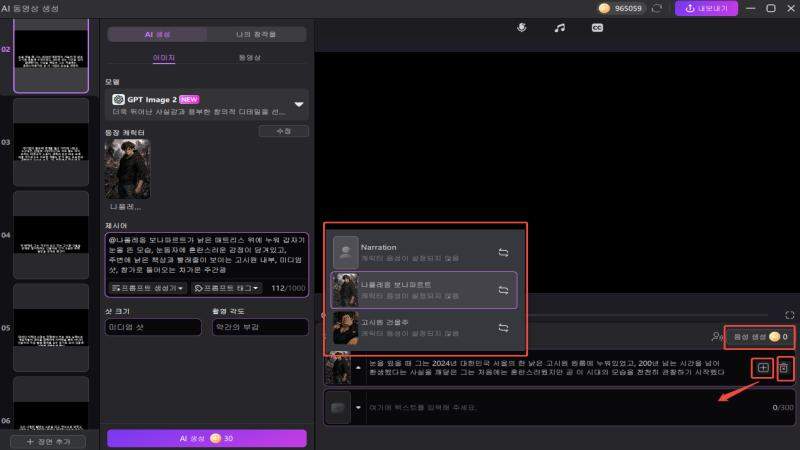
Task: Click the narration text mentioning 2024년
Action: [x=546, y=368]
